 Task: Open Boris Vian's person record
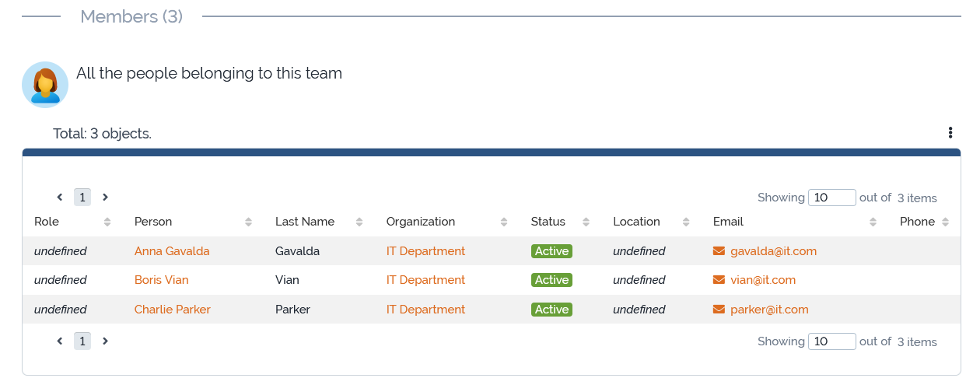tap(161, 280)
